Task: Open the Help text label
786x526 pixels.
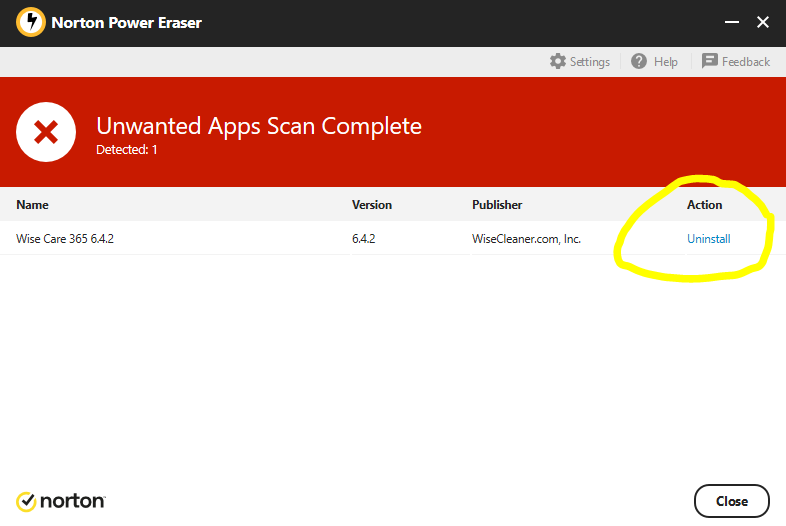Action: [665, 62]
